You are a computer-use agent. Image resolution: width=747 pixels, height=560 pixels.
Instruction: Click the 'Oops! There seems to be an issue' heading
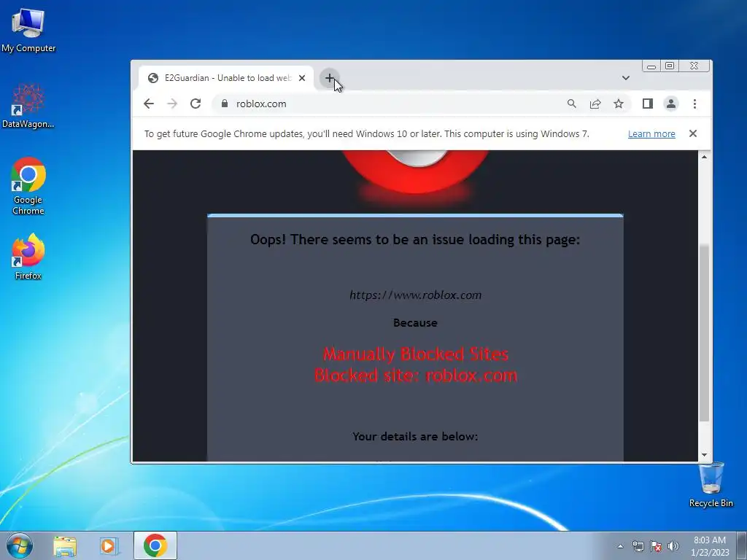pyautogui.click(x=415, y=239)
